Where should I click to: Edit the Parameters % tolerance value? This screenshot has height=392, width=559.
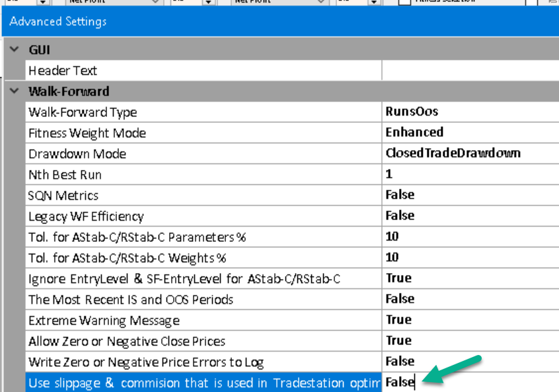click(469, 237)
